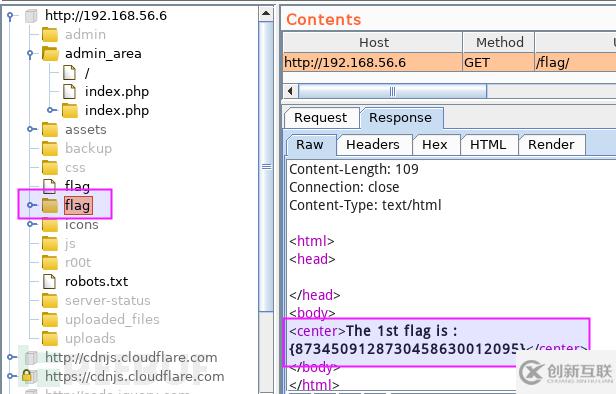616x394 pixels.
Task: Select the css tree entry label
Action: (x=75, y=168)
